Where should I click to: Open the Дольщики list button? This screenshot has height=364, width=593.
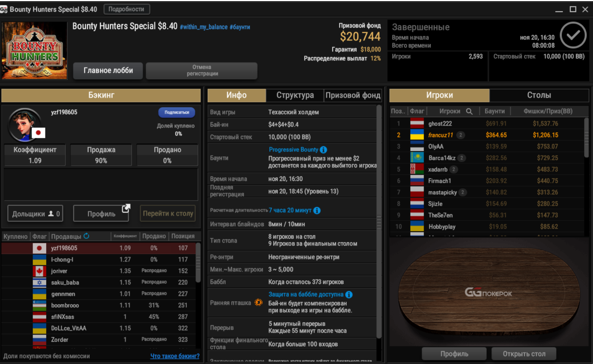coord(35,213)
